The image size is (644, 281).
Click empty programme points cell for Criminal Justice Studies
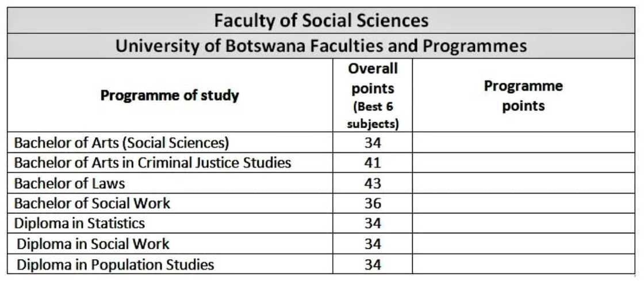coord(523,163)
